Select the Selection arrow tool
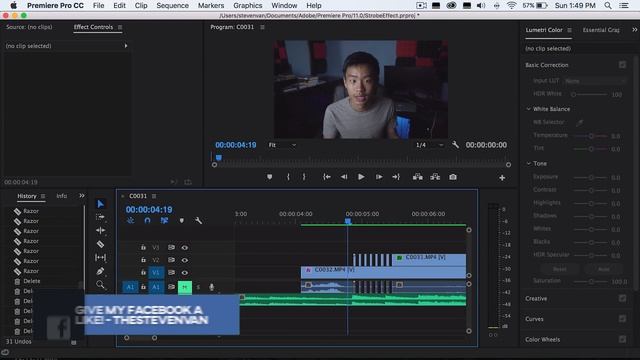This screenshot has height=360, width=640. (100, 204)
